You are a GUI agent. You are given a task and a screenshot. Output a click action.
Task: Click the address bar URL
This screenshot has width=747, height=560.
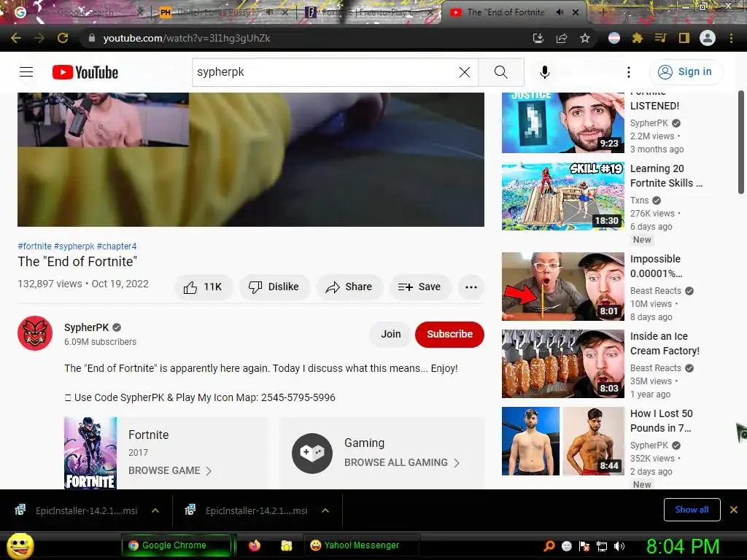coord(187,38)
